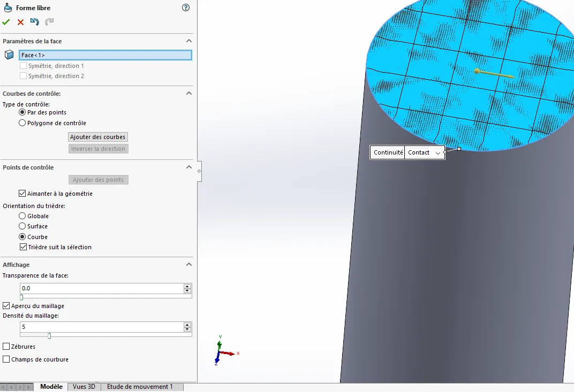The image size is (574, 392).
Task: Click the mesh density slider handle
Action: click(49, 335)
